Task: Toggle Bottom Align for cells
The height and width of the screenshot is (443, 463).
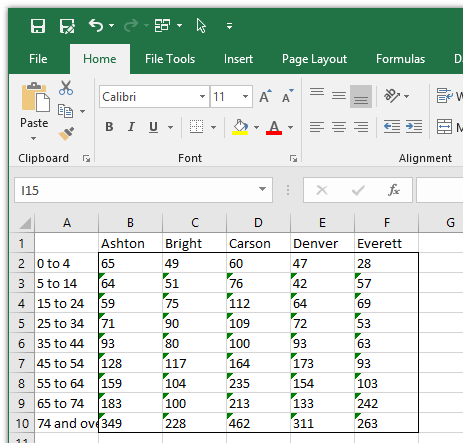Action: (361, 96)
